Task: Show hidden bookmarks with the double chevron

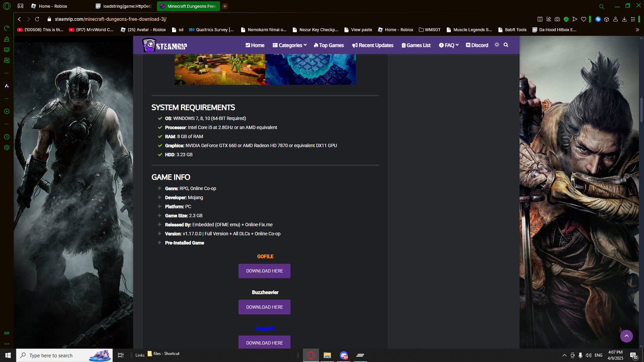Action: tap(637, 30)
